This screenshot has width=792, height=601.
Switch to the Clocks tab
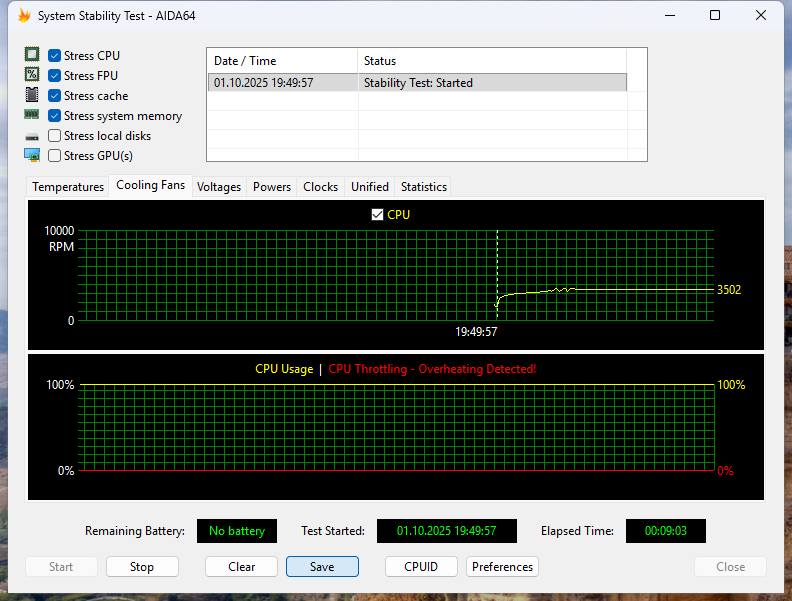[x=320, y=187]
